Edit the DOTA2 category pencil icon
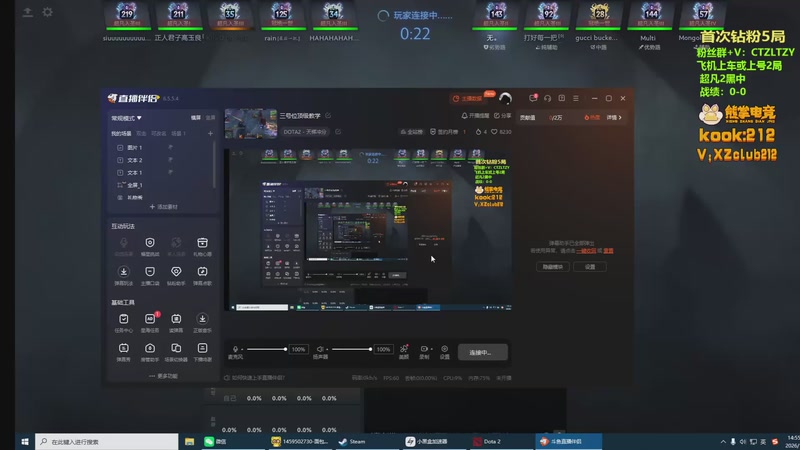 338,132
